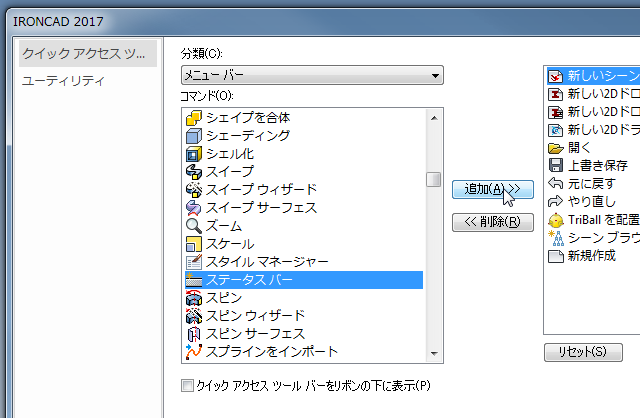
Task: Select the スピン サーフェス text row
Action: pyautogui.click(x=256, y=334)
